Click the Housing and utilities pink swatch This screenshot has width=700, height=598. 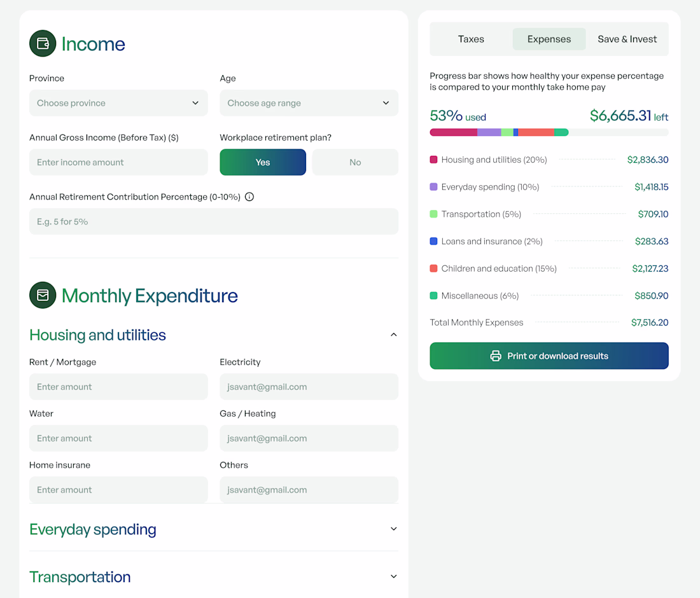[433, 160]
